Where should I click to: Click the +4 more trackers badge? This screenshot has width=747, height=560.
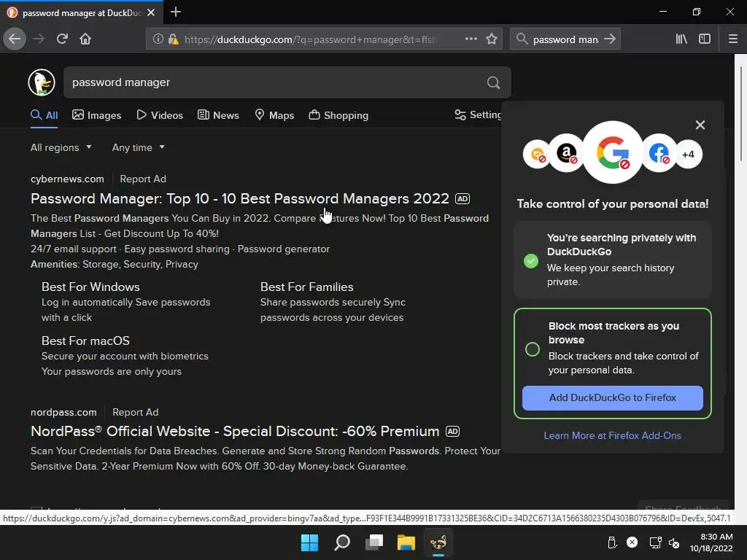[x=689, y=155]
